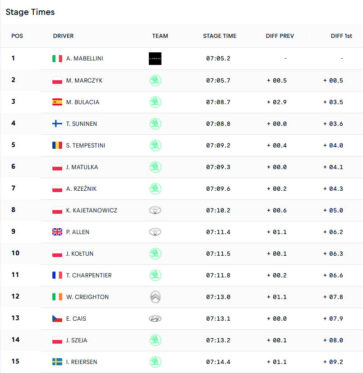This screenshot has height=373, width=363.
Task: Sort by the STAGE TIME column header
Action: 220,36
